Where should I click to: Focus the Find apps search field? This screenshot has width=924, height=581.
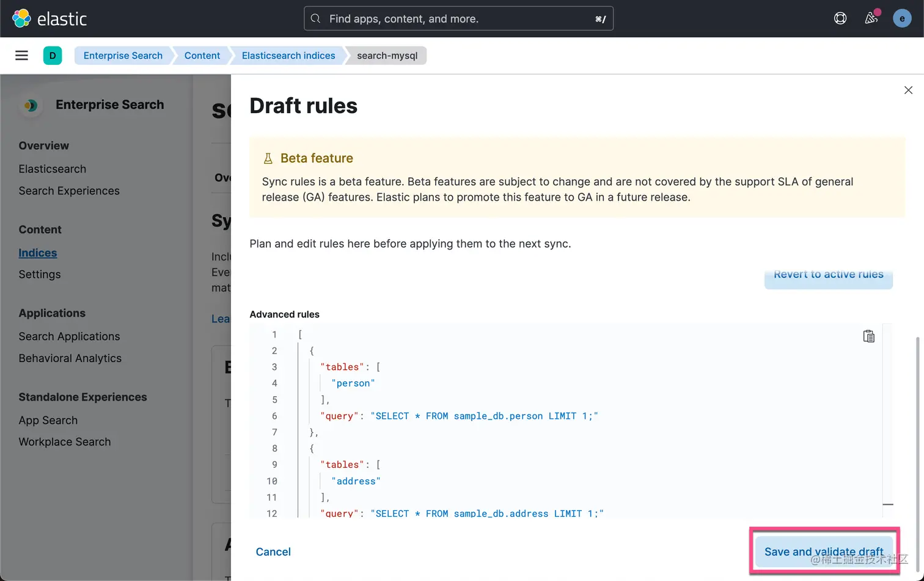[458, 18]
